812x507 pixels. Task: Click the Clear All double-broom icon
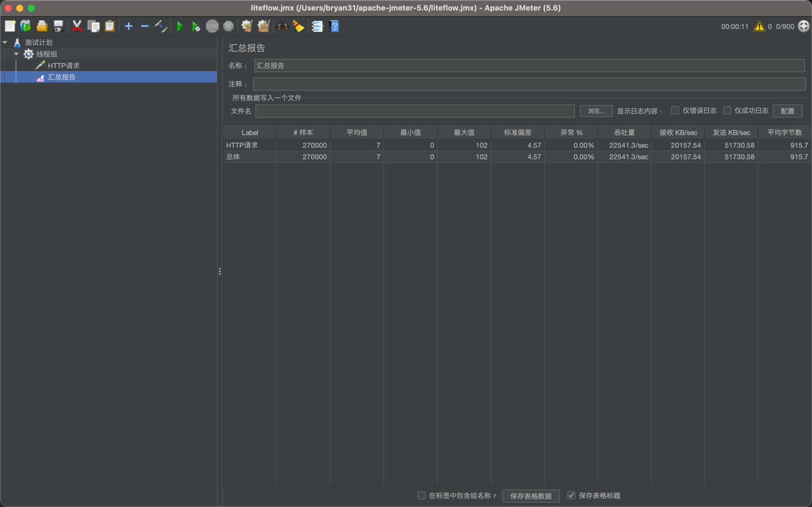(x=264, y=27)
